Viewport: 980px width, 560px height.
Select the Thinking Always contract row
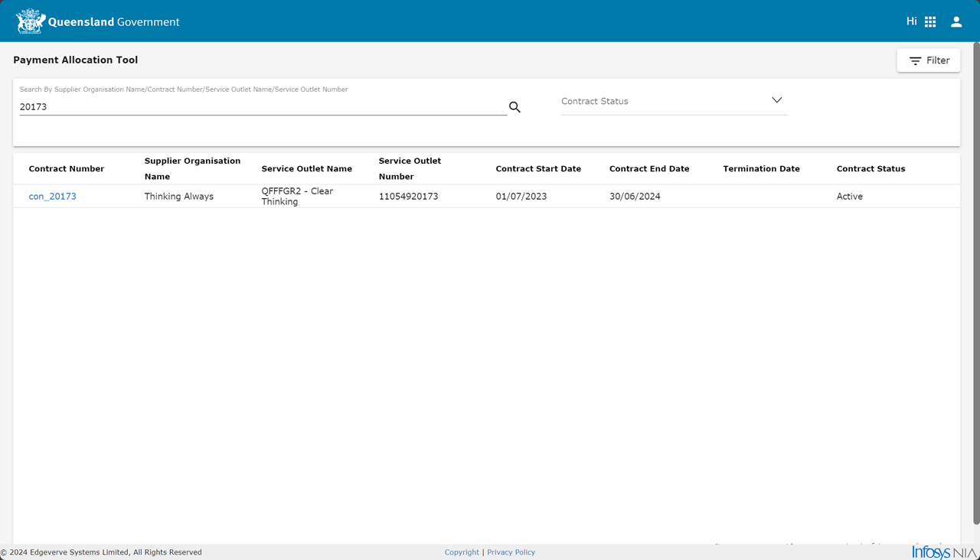point(179,196)
